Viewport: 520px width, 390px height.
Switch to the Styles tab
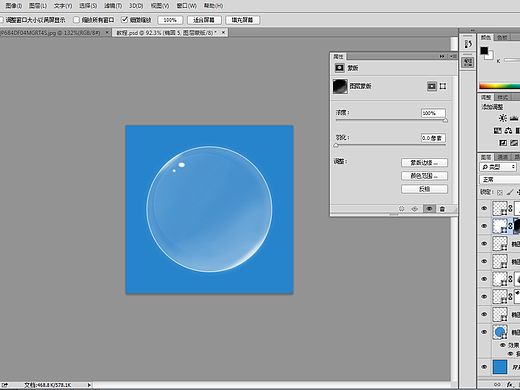point(503,97)
